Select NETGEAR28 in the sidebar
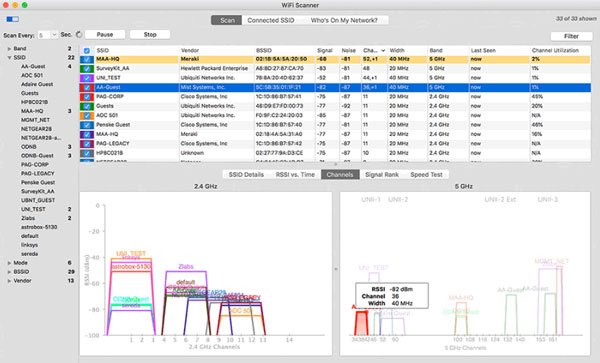The width and height of the screenshot is (600, 363). [x=36, y=129]
